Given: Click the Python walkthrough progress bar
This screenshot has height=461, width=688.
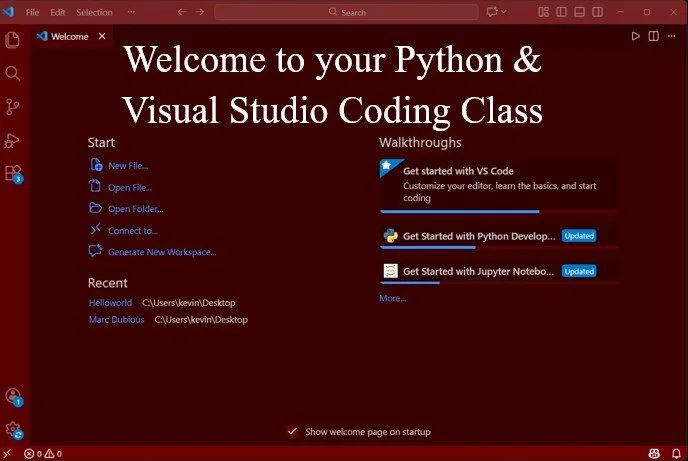Looking at the screenshot, I should tap(499, 248).
